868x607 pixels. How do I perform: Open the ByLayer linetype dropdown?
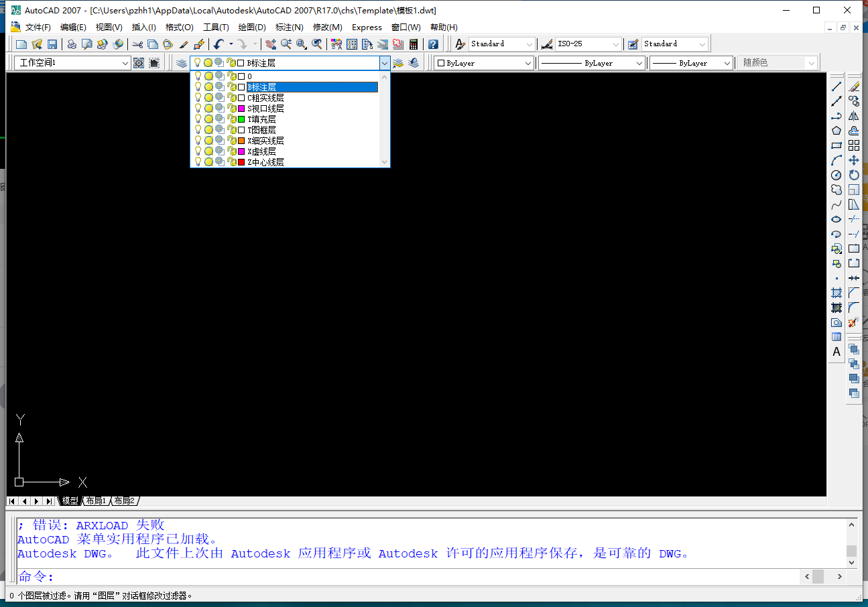[592, 63]
